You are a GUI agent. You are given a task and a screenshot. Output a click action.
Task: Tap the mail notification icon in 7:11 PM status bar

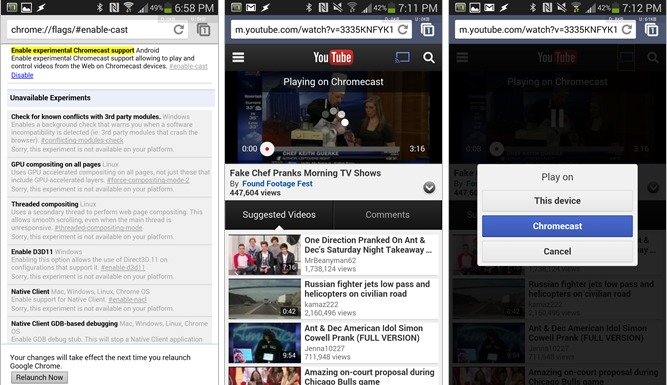(x=251, y=8)
